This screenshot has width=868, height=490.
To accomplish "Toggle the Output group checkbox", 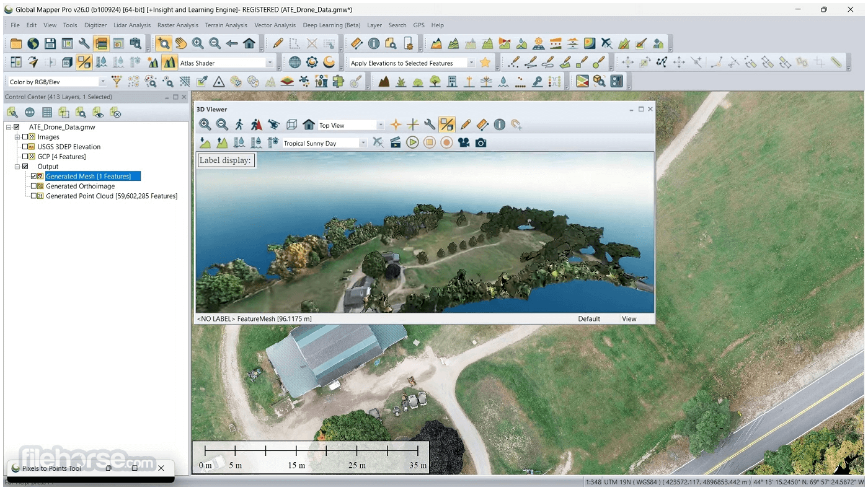I will pyautogui.click(x=25, y=167).
